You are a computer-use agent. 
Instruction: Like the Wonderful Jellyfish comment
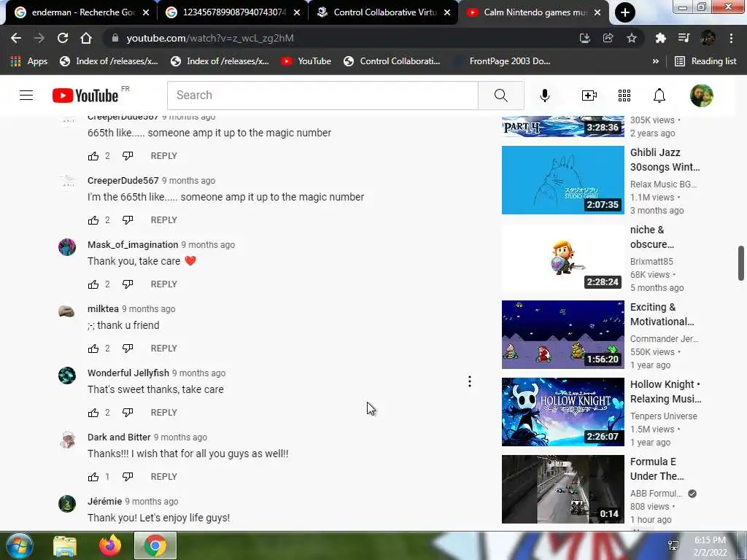[x=93, y=413]
